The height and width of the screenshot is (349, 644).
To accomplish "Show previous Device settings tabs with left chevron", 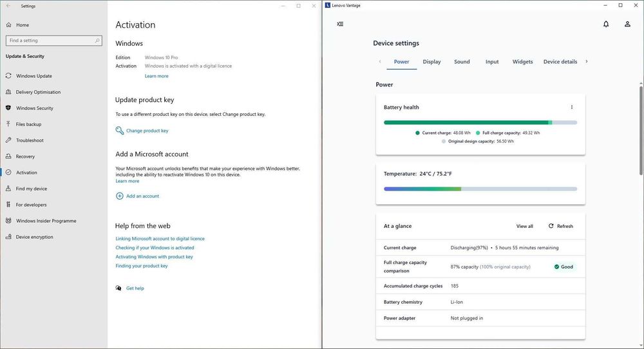I will pyautogui.click(x=380, y=62).
